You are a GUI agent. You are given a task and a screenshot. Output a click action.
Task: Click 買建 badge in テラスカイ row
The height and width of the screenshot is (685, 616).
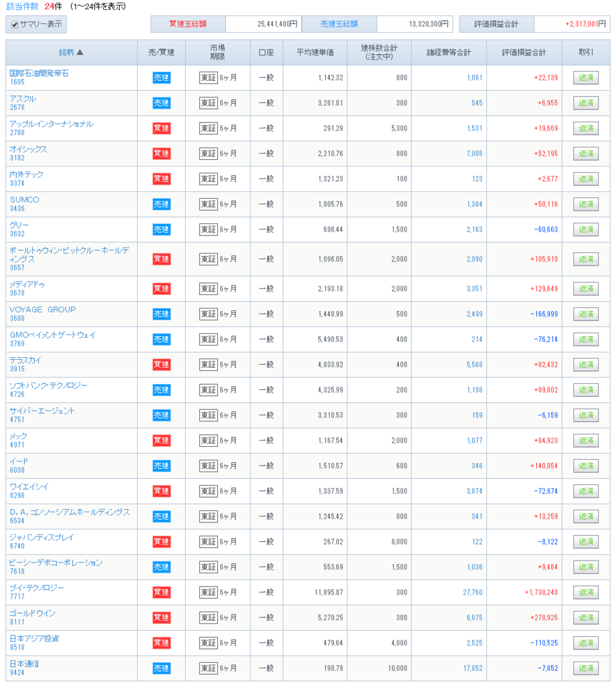(x=161, y=365)
